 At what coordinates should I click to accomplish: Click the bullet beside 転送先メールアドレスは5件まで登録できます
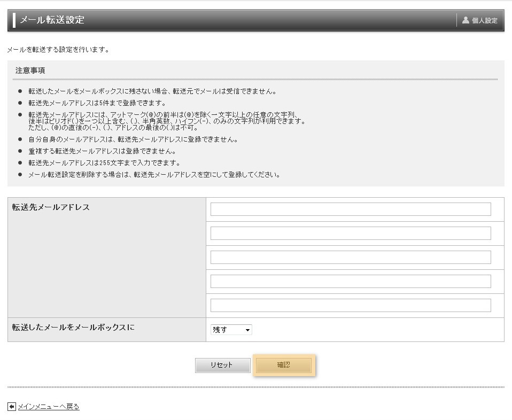pyautogui.click(x=20, y=103)
